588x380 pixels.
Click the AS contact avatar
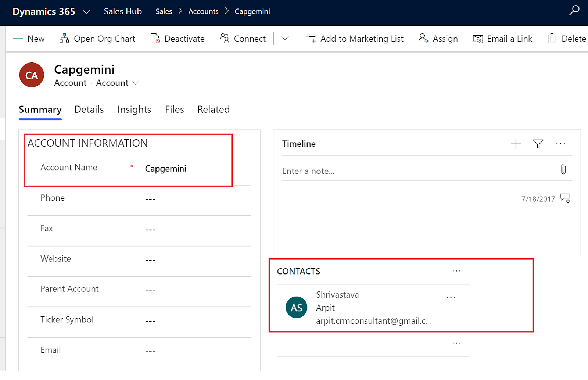coord(297,307)
